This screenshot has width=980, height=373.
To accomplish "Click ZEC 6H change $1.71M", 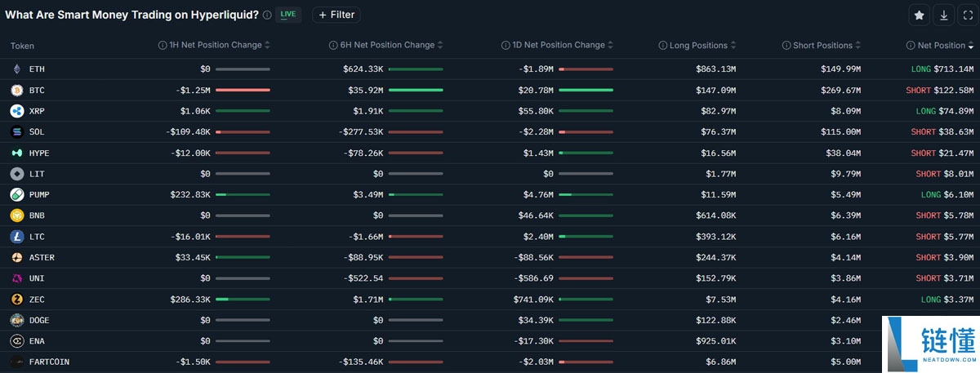I will pyautogui.click(x=367, y=300).
